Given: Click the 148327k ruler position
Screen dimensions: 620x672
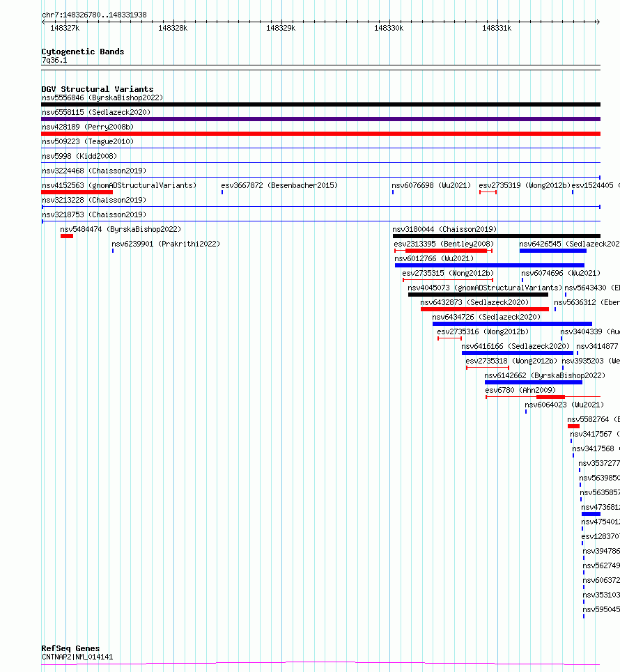Looking at the screenshot, I should click(65, 28).
